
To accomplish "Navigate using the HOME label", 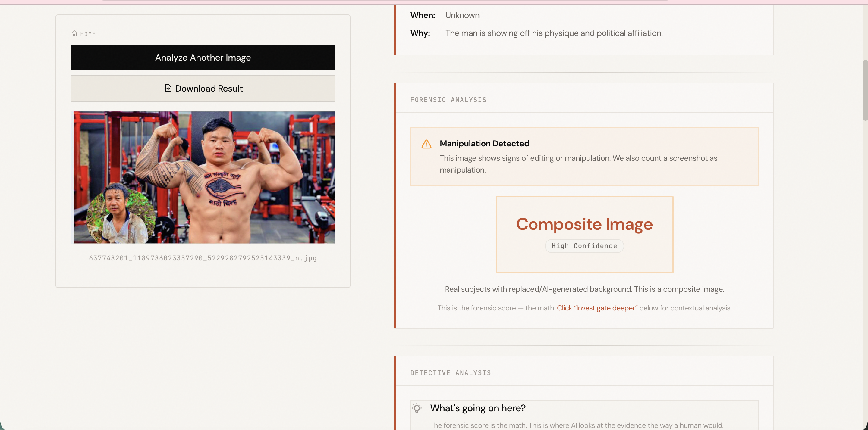I will [x=88, y=33].
